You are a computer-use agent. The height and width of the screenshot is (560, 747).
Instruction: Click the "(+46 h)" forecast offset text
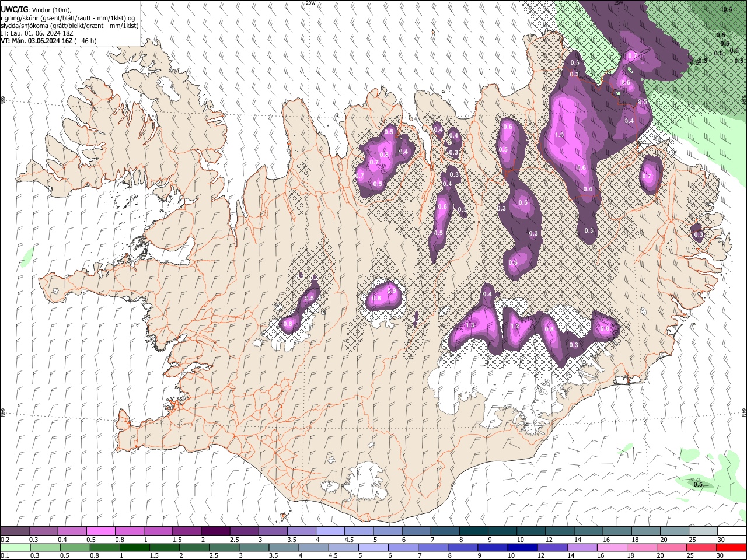(x=85, y=41)
